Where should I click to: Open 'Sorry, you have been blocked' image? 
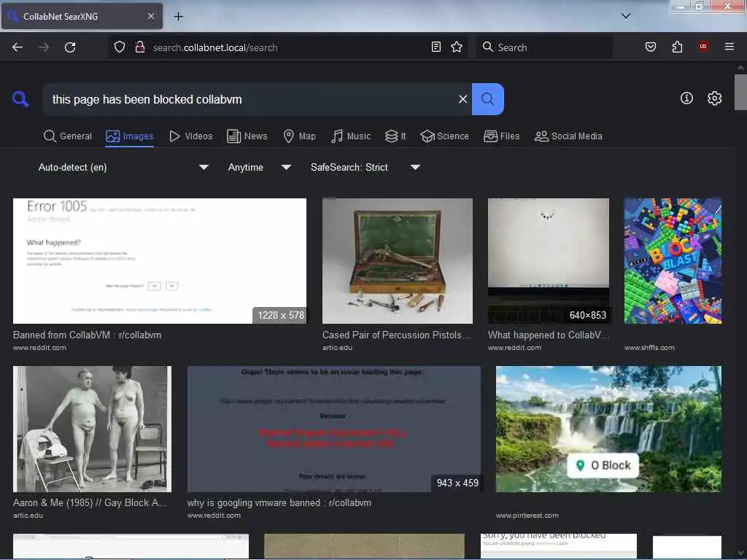558,545
